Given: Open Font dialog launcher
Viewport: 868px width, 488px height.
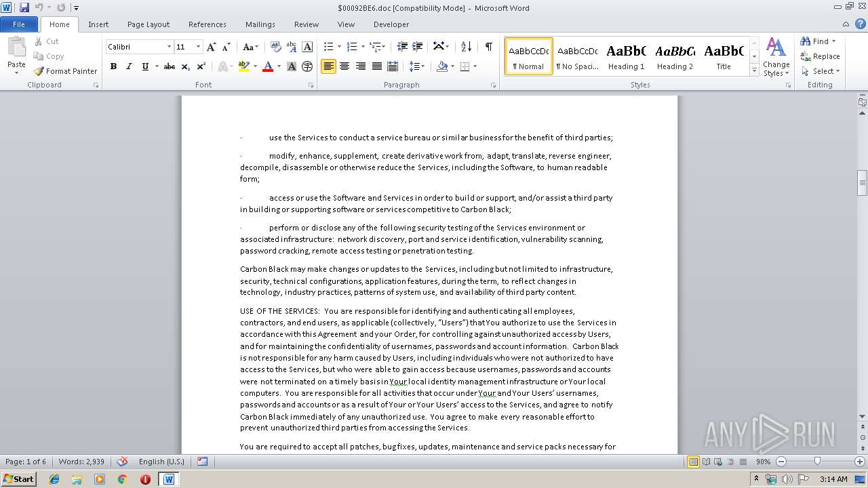Looking at the screenshot, I should (x=311, y=85).
